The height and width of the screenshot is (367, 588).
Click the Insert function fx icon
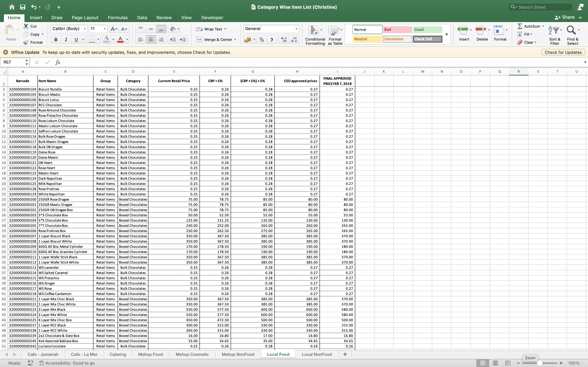pyautogui.click(x=58, y=62)
